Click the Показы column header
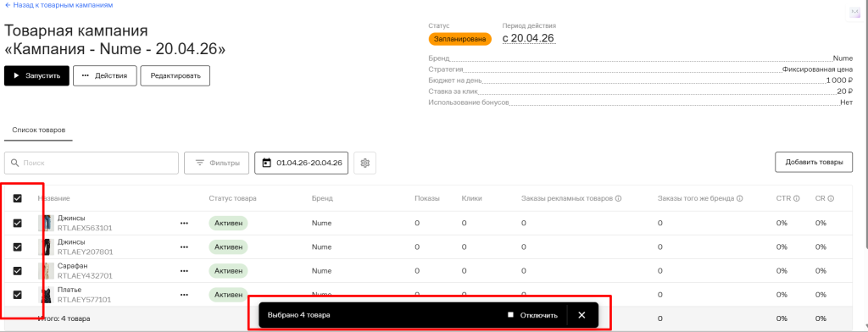The height and width of the screenshot is (332, 868). (427, 198)
